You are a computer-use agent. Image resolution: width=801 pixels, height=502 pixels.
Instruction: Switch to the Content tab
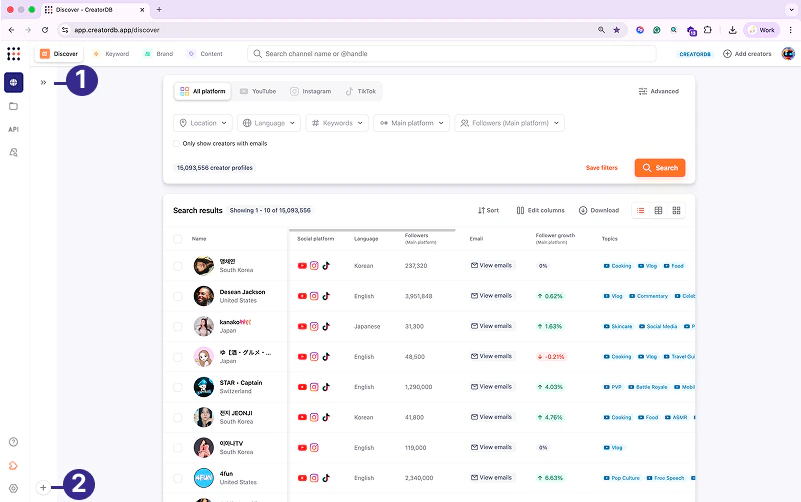[x=205, y=54]
